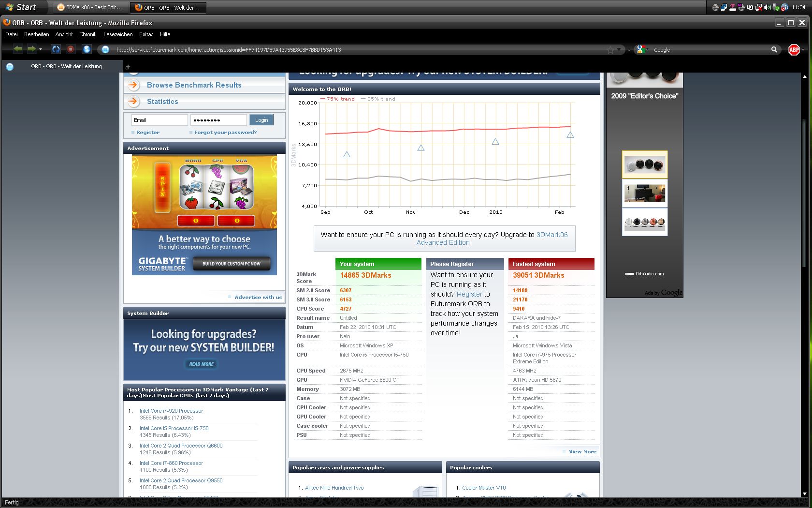812x508 pixels.
Task: Click the Adblock Plus ABP icon
Action: coord(794,50)
